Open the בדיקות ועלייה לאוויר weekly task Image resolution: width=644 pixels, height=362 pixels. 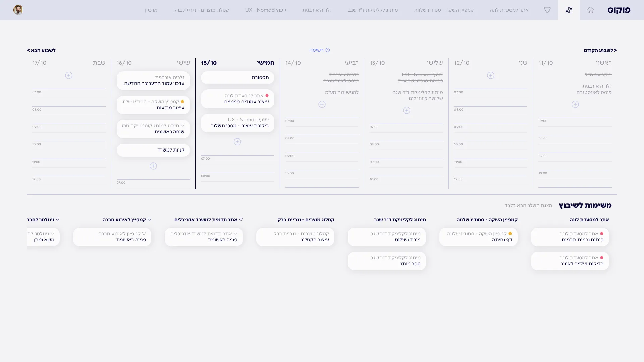pyautogui.click(x=570, y=261)
